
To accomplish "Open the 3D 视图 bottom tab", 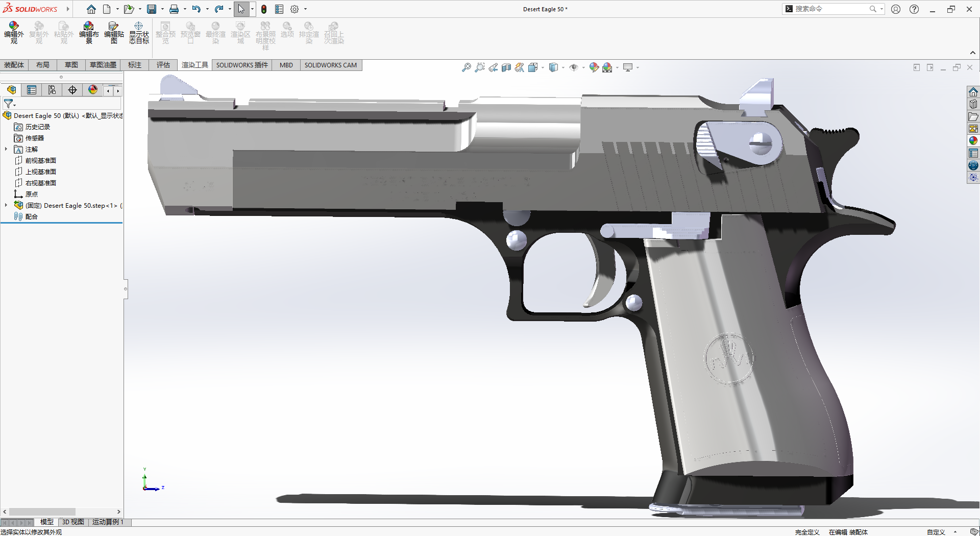I will (73, 522).
